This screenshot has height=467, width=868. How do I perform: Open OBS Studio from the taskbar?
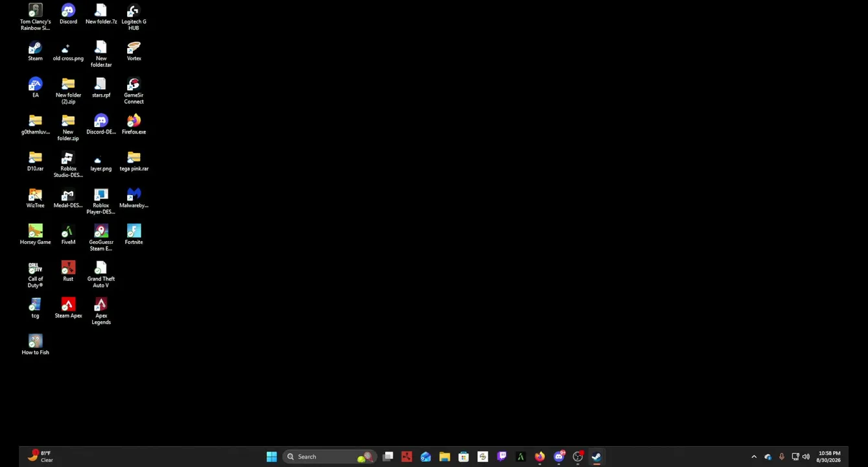pos(578,457)
